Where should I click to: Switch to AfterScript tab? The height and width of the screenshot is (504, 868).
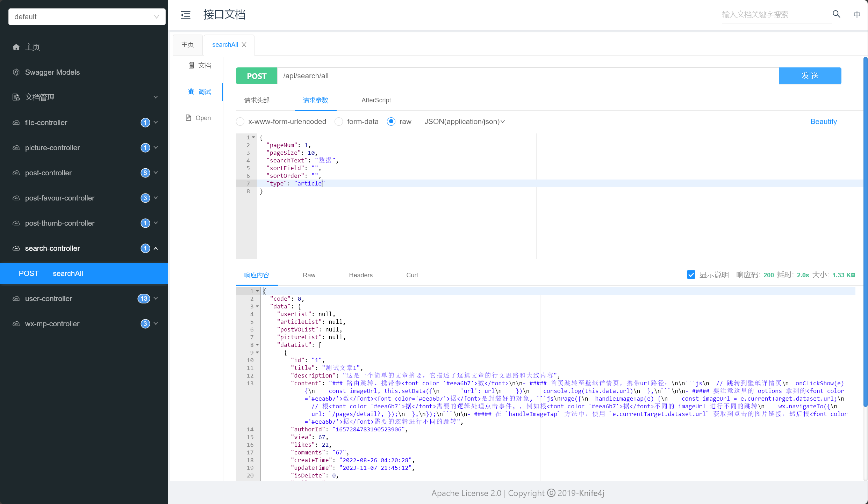coord(376,100)
